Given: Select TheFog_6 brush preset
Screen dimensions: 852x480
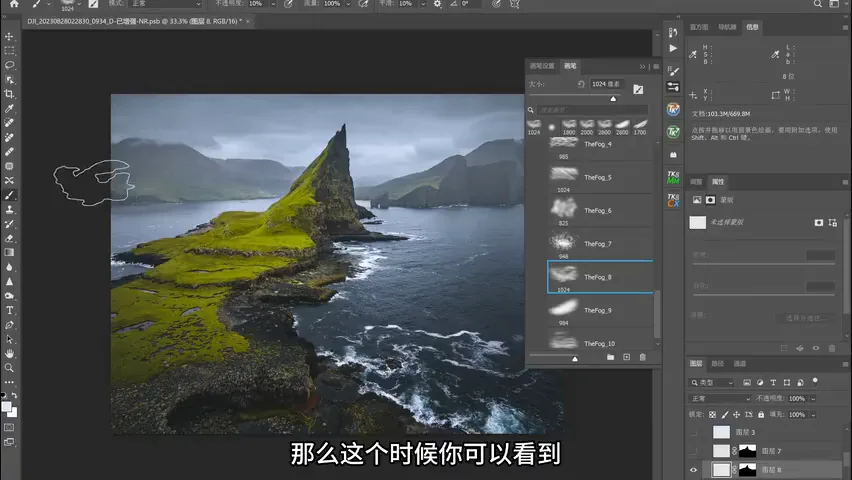Looking at the screenshot, I should coord(600,211).
